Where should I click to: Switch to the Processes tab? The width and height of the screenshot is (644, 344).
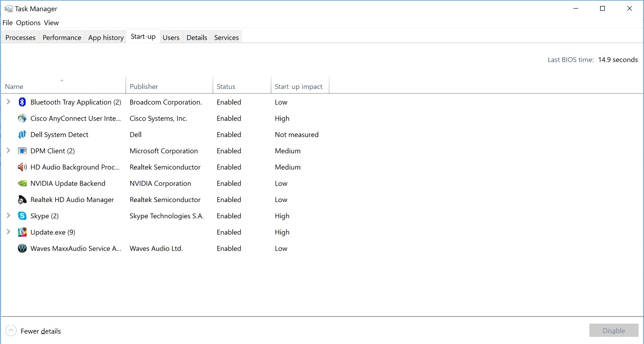point(20,37)
